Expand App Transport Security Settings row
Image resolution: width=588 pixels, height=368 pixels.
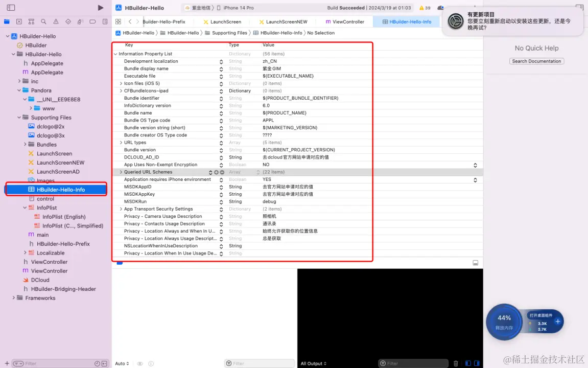point(121,209)
